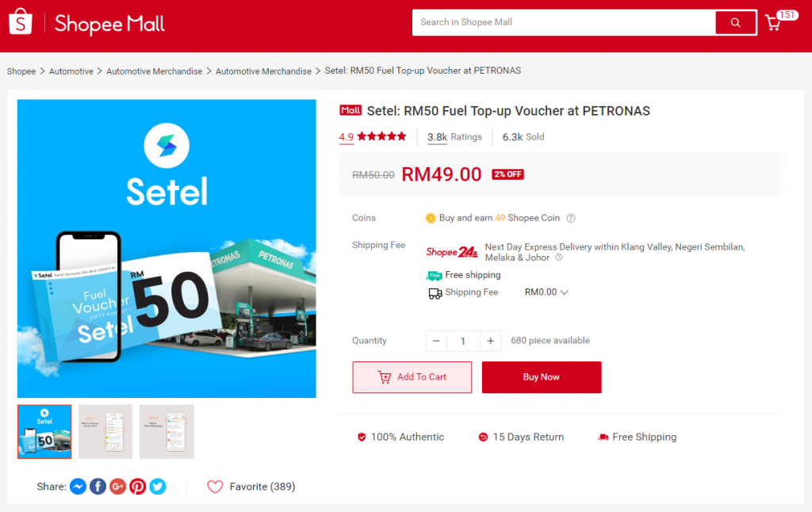Image resolution: width=812 pixels, height=512 pixels.
Task: Toggle the Favorite heart icon
Action: click(215, 487)
